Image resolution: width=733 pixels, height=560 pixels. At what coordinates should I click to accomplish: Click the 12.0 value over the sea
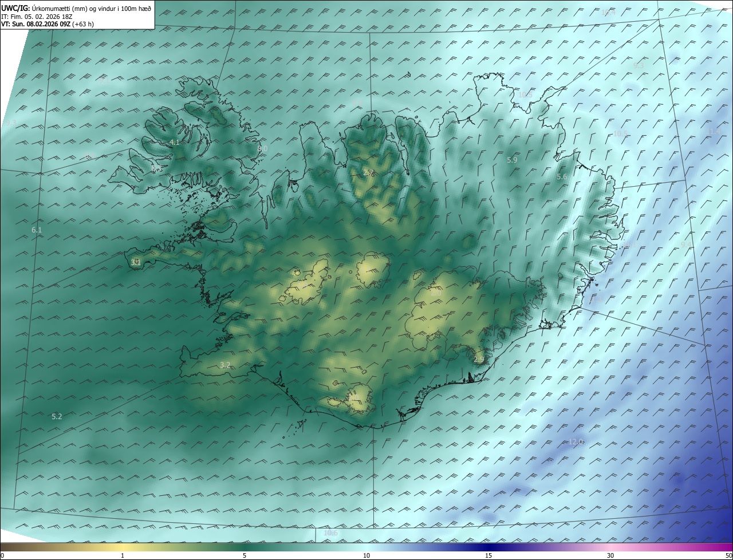tap(576, 441)
